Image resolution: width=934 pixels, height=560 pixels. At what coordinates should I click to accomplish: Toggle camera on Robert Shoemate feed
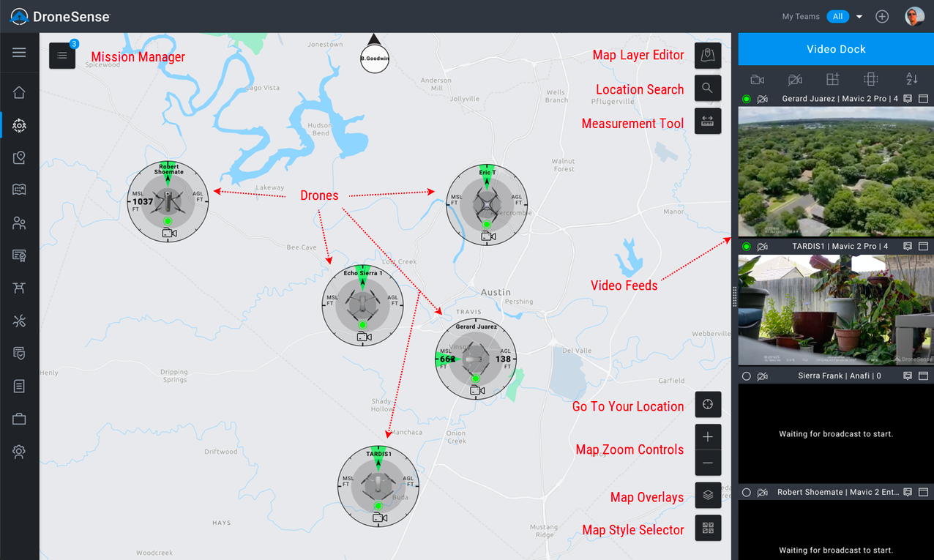point(763,493)
